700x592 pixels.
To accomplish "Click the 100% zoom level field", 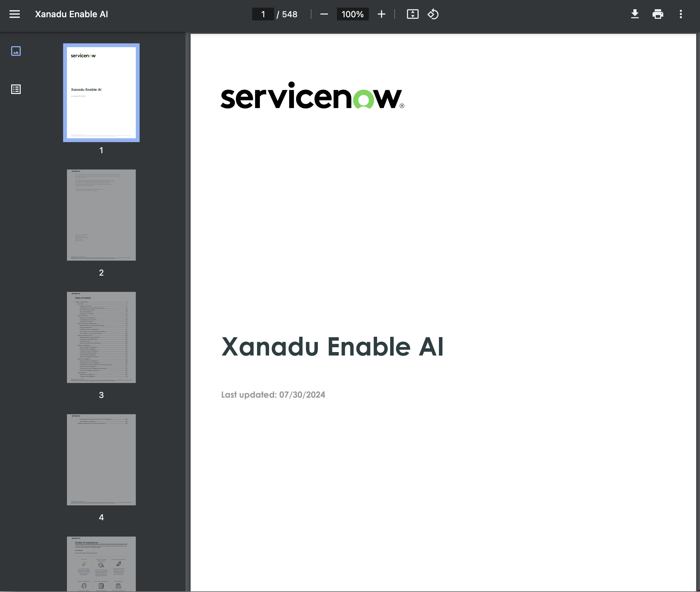I will [x=352, y=14].
